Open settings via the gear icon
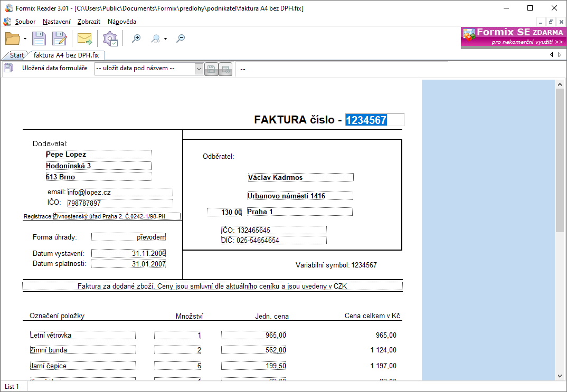The height and width of the screenshot is (392, 567). [x=110, y=38]
